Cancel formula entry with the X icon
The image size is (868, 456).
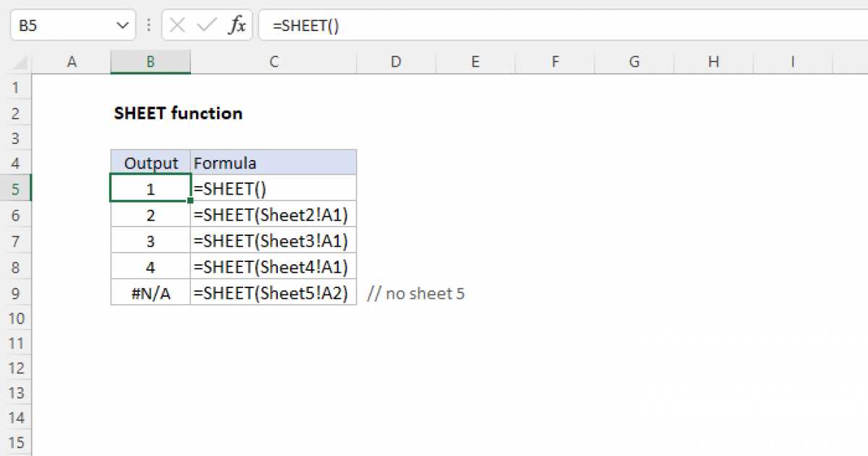coord(177,25)
